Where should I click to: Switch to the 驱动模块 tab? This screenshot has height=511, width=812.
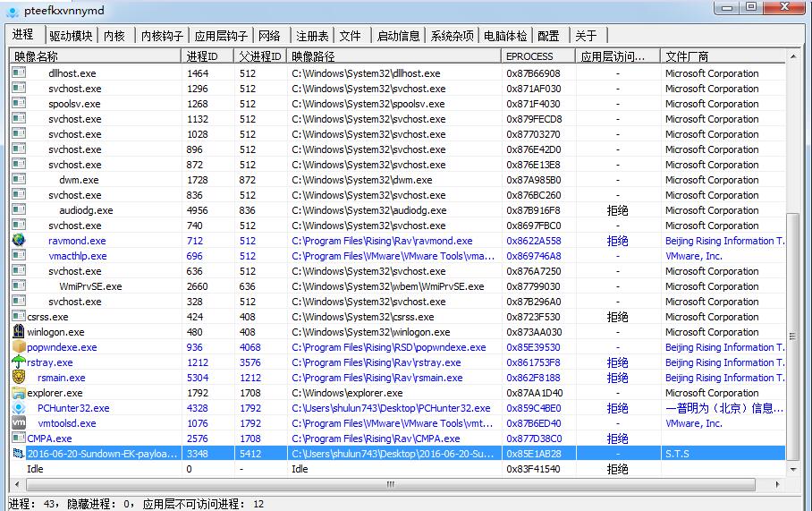coord(71,36)
